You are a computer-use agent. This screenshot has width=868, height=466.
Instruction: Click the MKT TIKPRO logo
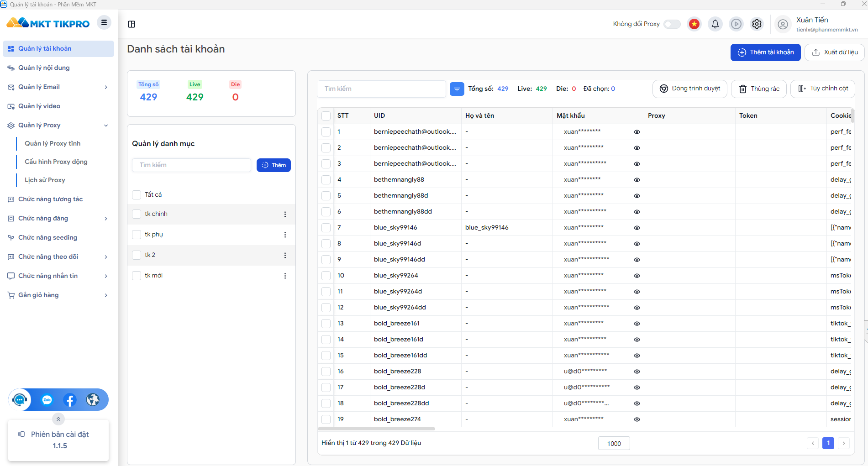pos(48,23)
